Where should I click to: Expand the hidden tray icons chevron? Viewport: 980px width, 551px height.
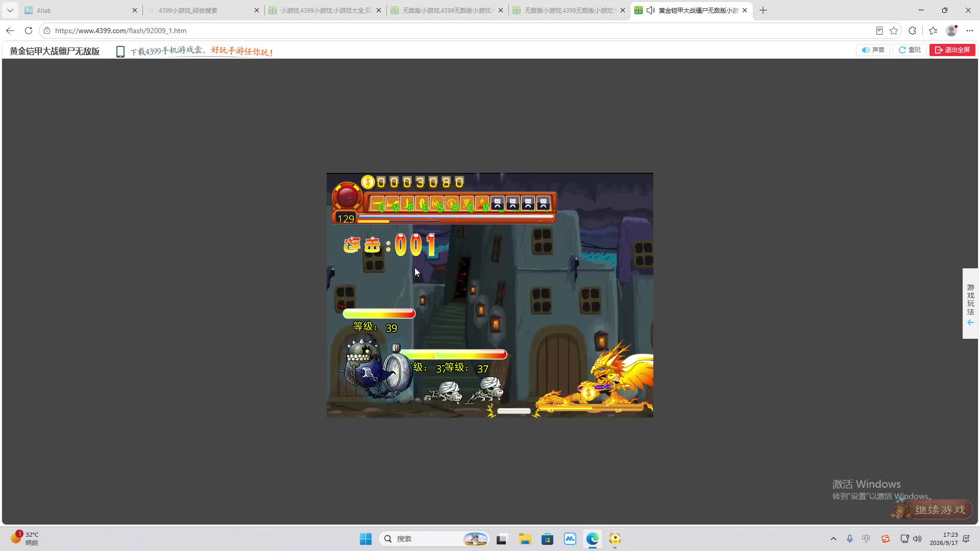(x=834, y=539)
